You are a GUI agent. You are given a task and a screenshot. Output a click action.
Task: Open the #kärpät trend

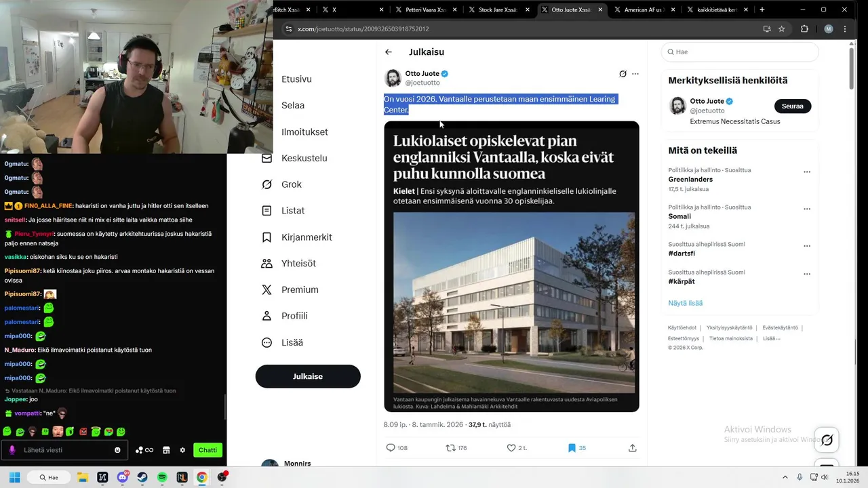(x=682, y=281)
